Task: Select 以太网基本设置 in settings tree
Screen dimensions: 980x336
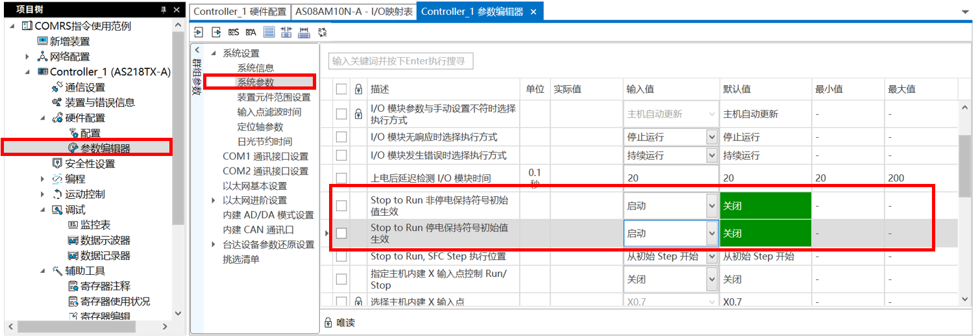Action: pyautogui.click(x=254, y=186)
